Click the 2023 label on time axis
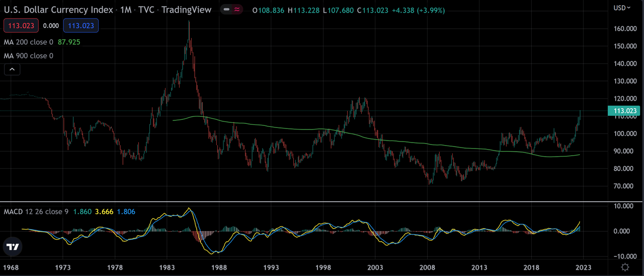 pos(584,267)
